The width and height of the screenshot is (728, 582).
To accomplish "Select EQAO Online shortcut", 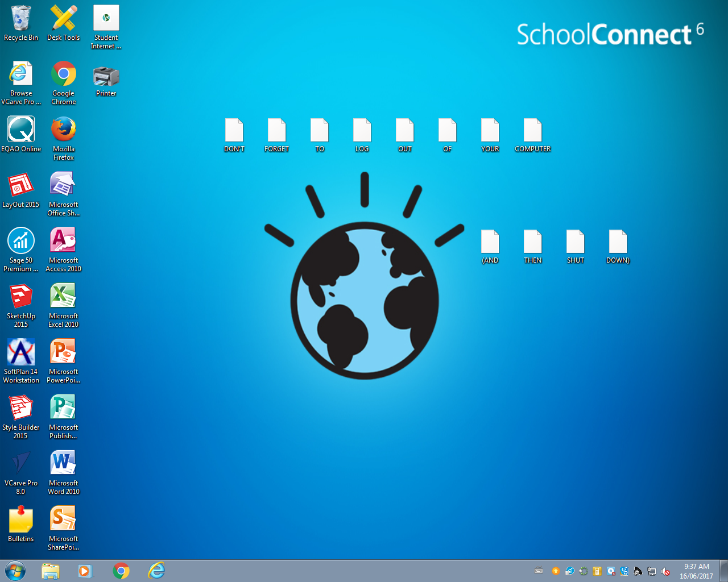I will 21,135.
